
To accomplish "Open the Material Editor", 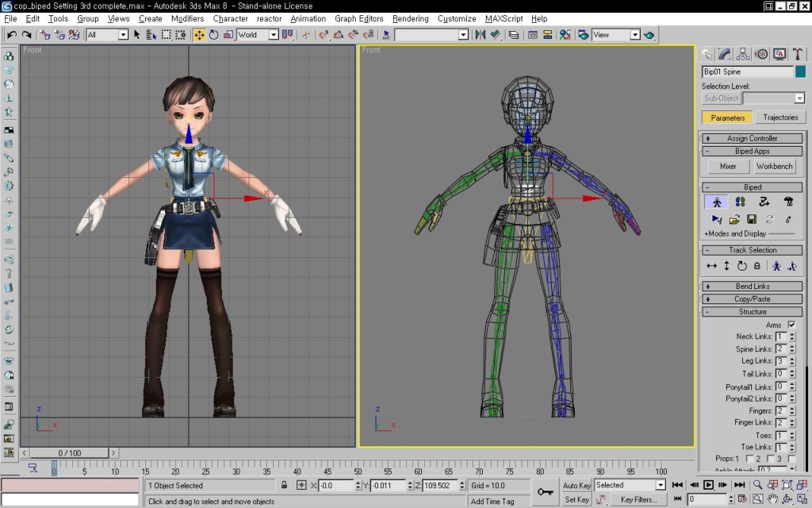I will 565,35.
